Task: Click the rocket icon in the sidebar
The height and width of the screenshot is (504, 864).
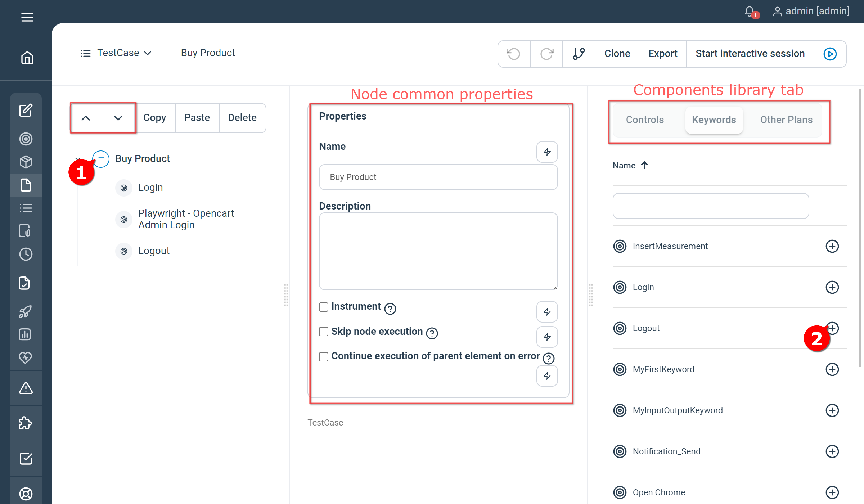Action: (26, 311)
